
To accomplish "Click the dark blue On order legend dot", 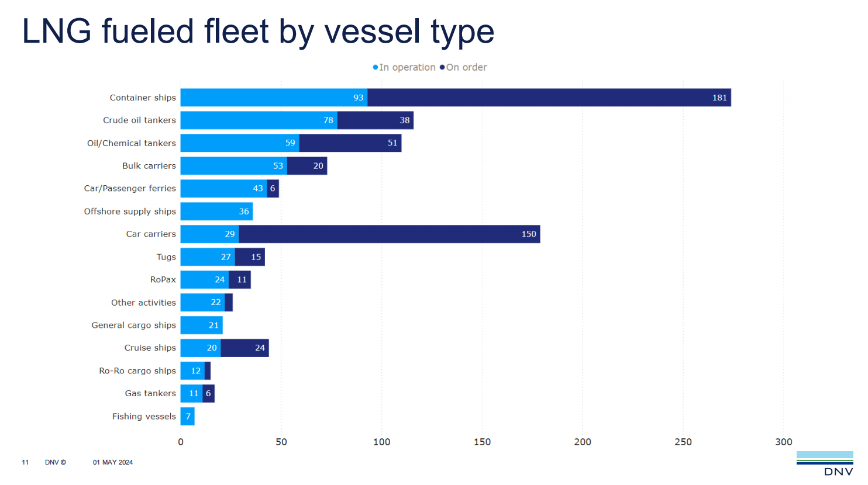I will tap(442, 67).
